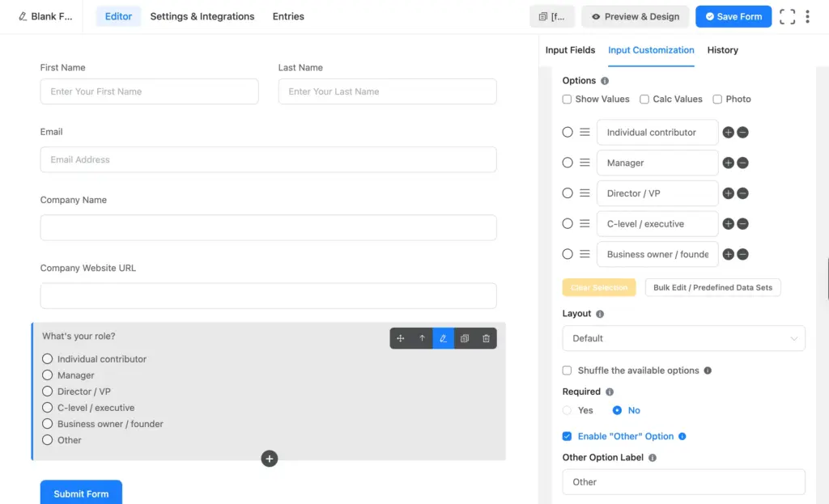Grab the drag handle for Director / VP
The image size is (829, 504).
coord(585,193)
